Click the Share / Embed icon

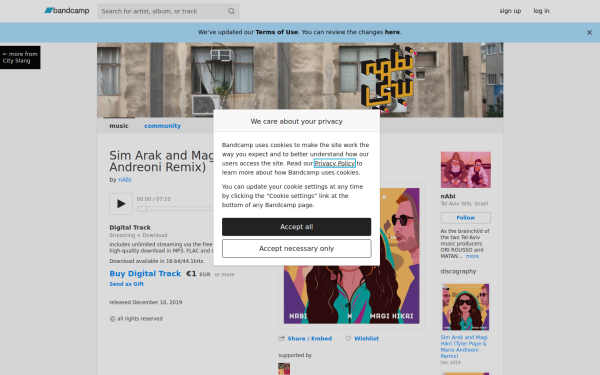pos(282,339)
